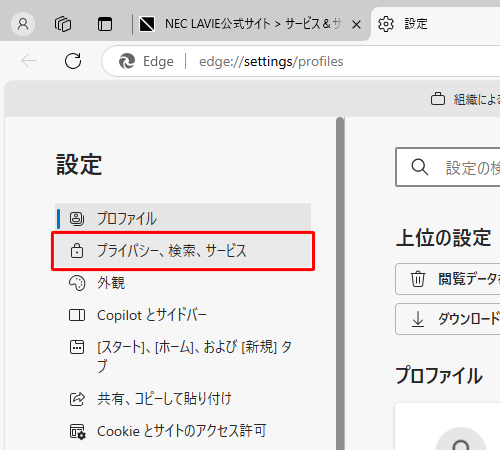Click the 設定の検索 search field
500x450 pixels.
click(448, 167)
